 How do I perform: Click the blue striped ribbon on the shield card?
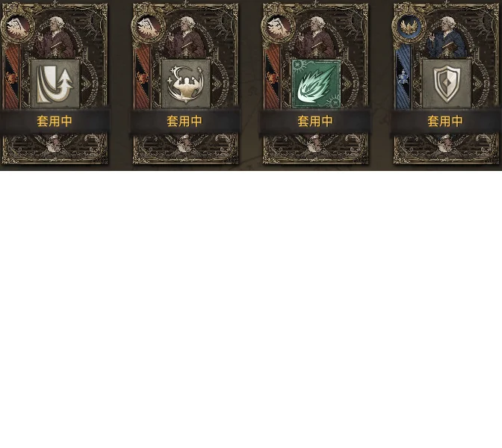pyautogui.click(x=403, y=77)
